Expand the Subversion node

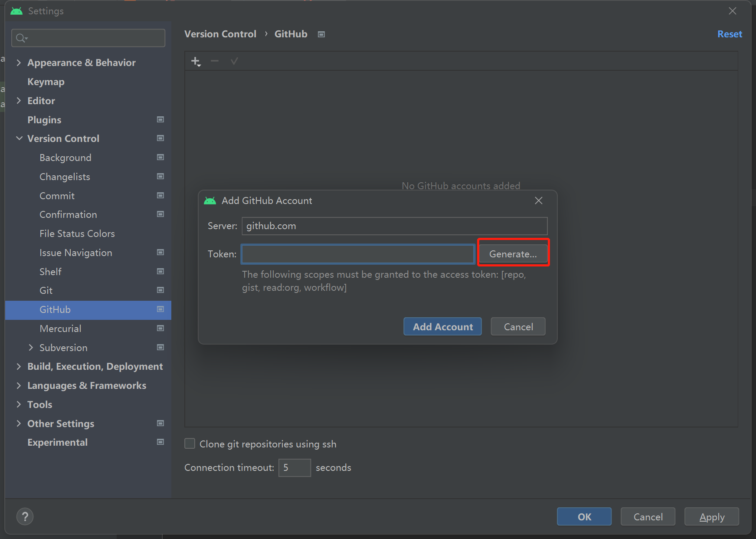tap(31, 348)
